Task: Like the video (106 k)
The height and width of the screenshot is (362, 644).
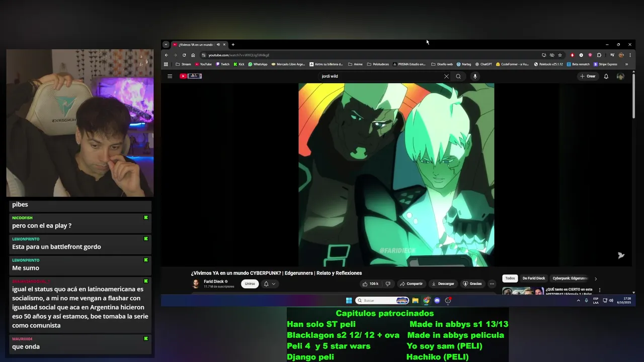Action: point(371,284)
